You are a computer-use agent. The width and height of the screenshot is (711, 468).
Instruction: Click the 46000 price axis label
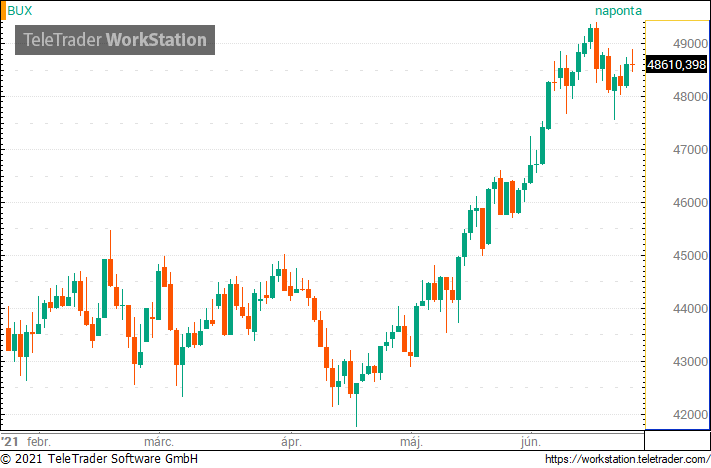coord(690,203)
